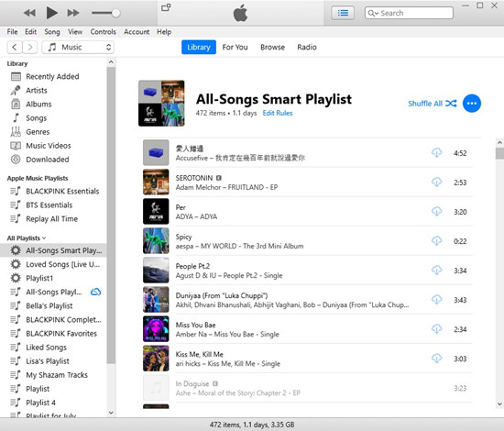Open the blue more options button

coord(472,104)
